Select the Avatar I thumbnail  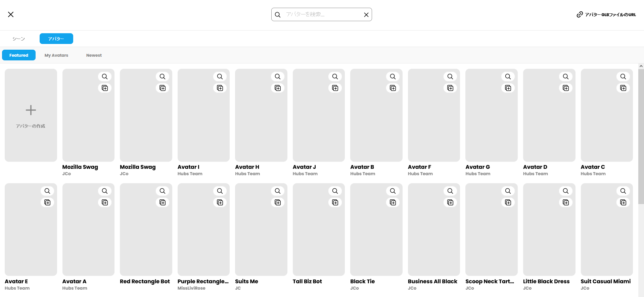203,115
